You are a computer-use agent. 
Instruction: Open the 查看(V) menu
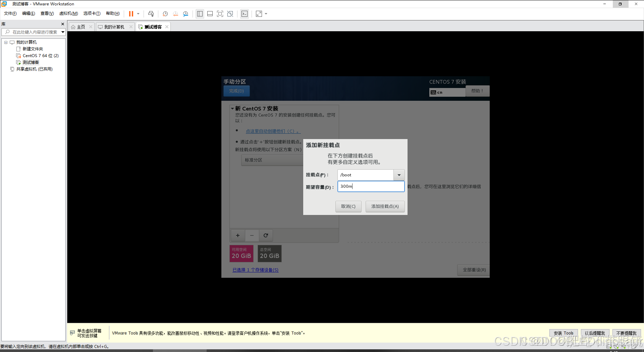point(47,13)
